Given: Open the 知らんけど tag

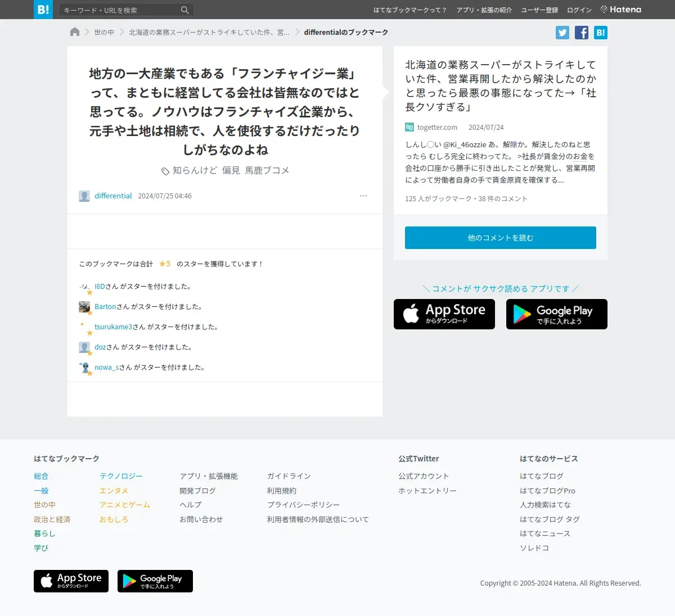Looking at the screenshot, I should tap(195, 170).
